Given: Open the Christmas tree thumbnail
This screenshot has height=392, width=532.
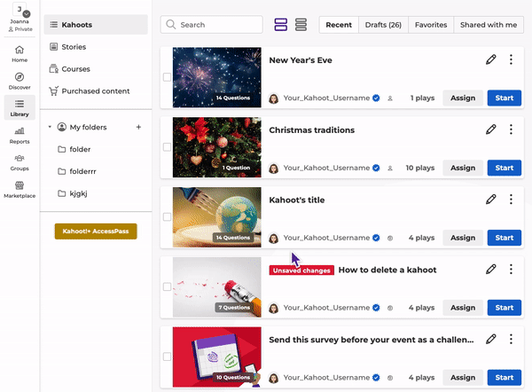Looking at the screenshot, I should pyautogui.click(x=217, y=147).
